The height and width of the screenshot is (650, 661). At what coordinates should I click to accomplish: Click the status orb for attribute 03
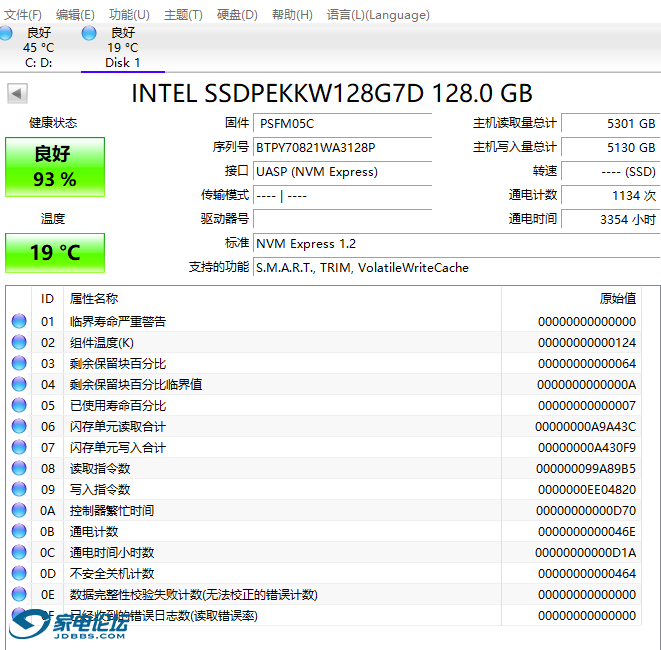(19, 363)
